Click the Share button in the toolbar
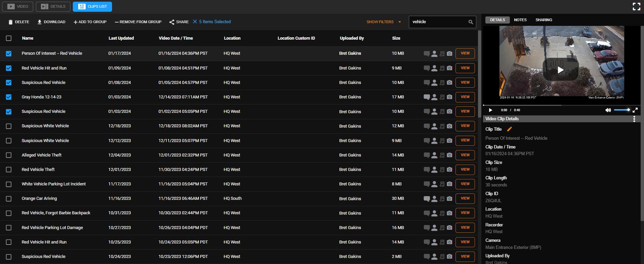The height and width of the screenshot is (264, 644). [179, 22]
